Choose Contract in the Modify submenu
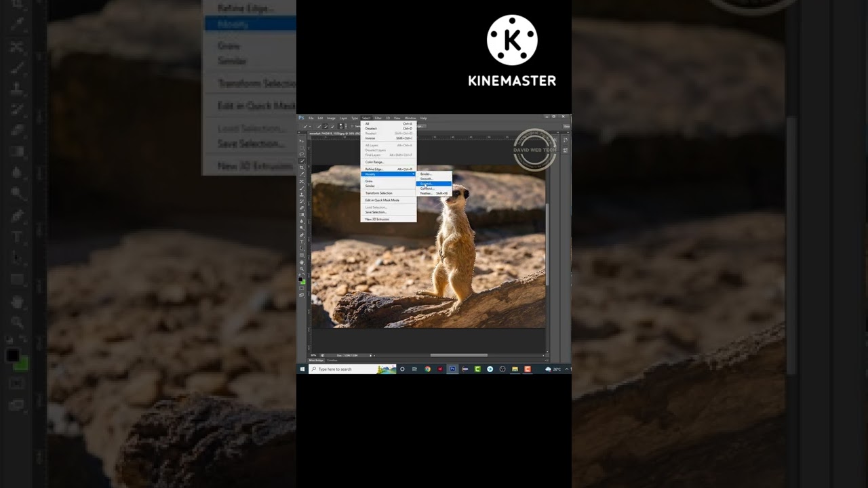The width and height of the screenshot is (868, 488). (x=433, y=188)
